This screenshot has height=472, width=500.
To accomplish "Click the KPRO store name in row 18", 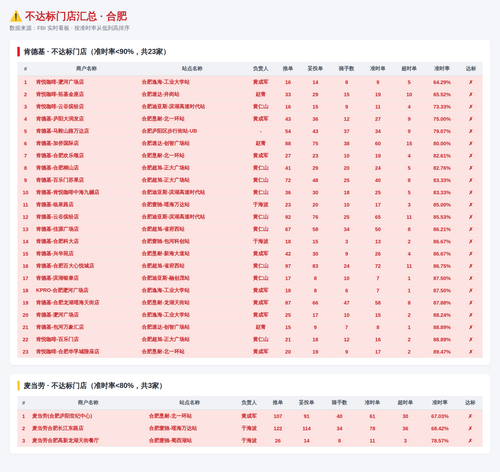I will pyautogui.click(x=62, y=290).
